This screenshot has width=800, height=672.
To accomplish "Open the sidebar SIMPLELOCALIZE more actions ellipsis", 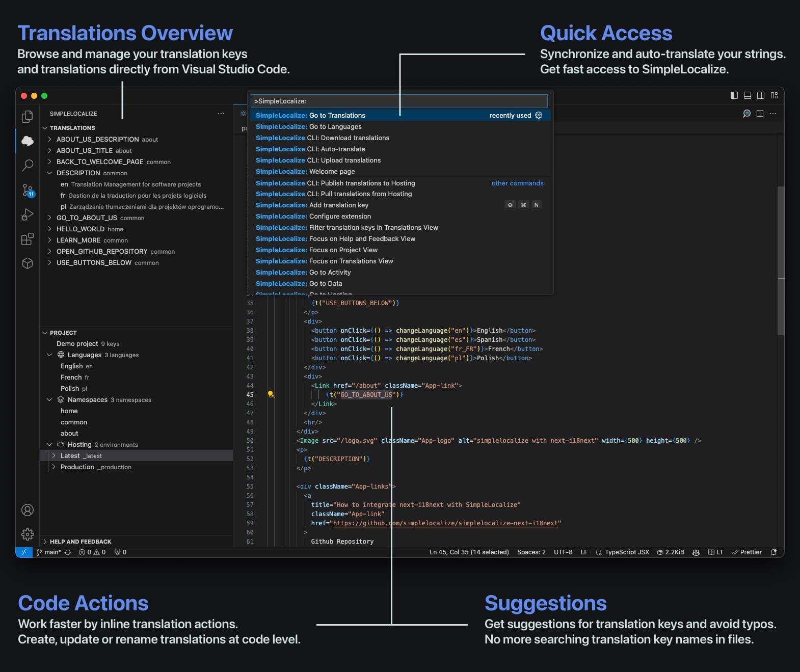I will point(221,114).
